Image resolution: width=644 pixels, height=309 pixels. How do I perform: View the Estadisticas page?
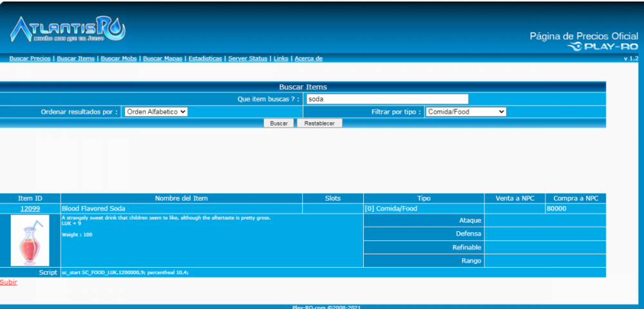pos(205,59)
